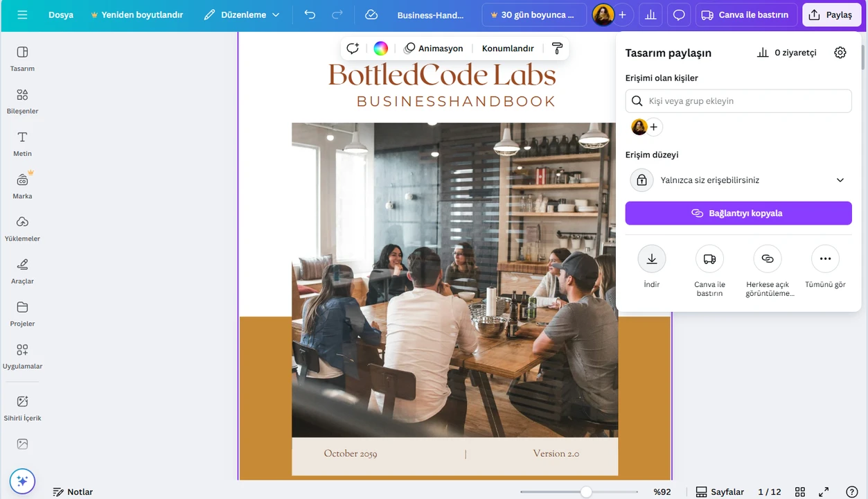Screen dimensions: 868x499
Task: Check cloud save status icon
Action: 371,15
